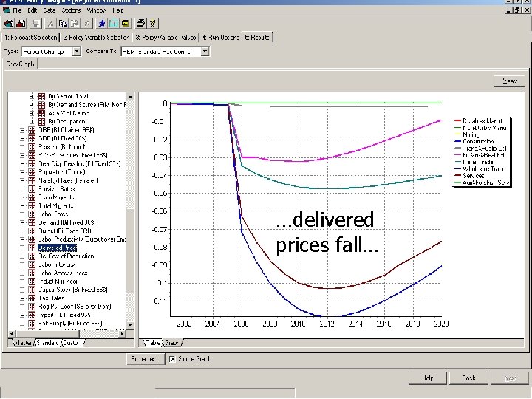Click the grid icon beside Delivered Prices
This screenshot has height=399, width=532.
pyautogui.click(x=32, y=248)
